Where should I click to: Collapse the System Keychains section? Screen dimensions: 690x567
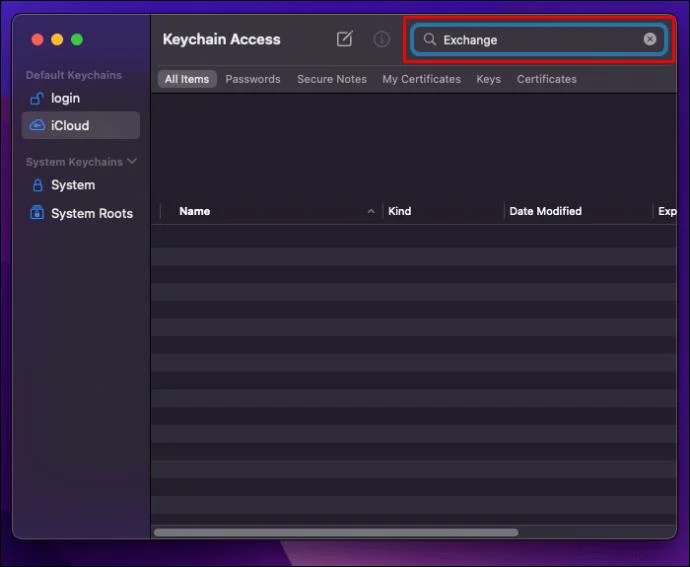(132, 161)
